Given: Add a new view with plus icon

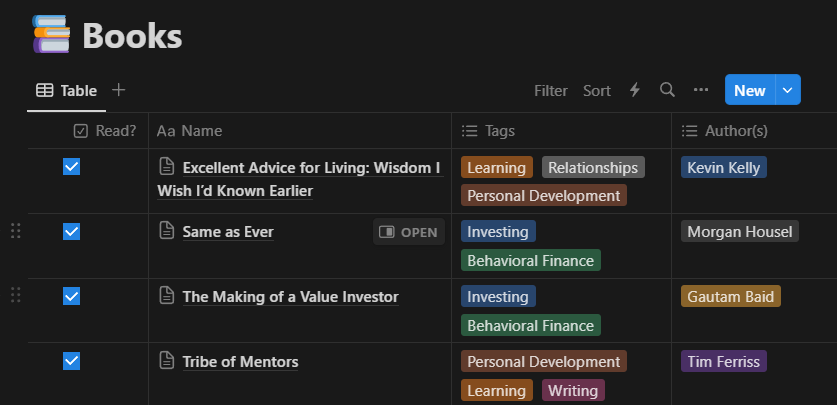Looking at the screenshot, I should 119,90.
